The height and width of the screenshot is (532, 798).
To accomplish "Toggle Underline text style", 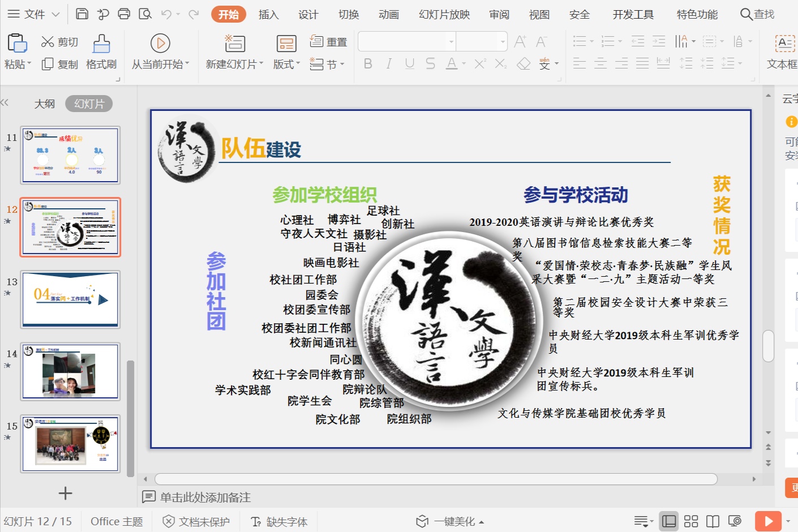I will 410,64.
